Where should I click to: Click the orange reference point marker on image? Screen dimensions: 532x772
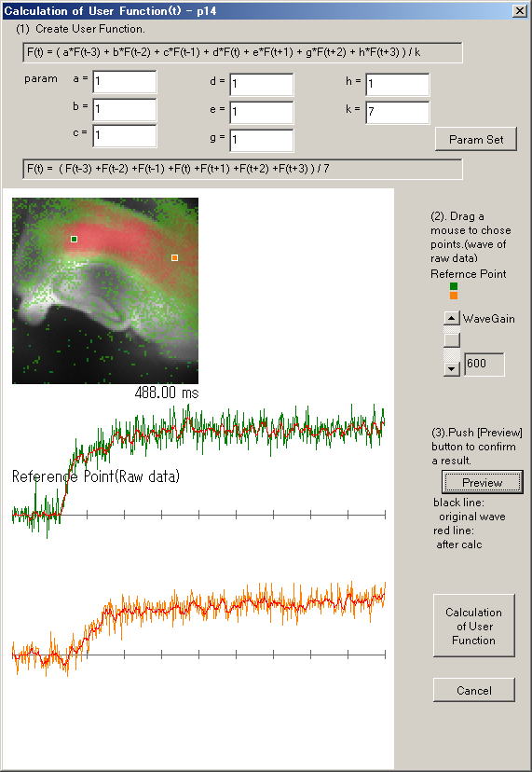[174, 257]
